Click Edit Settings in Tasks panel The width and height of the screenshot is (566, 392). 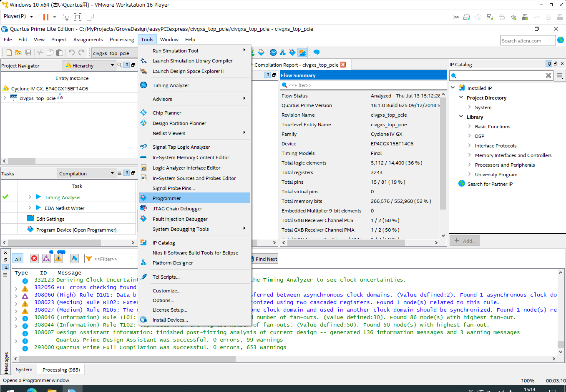click(50, 219)
